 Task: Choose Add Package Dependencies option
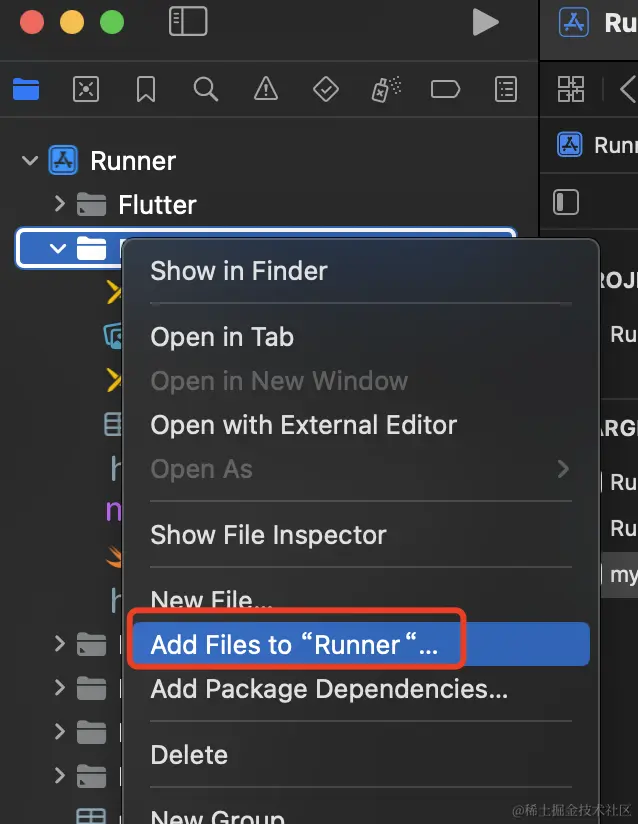tap(329, 689)
